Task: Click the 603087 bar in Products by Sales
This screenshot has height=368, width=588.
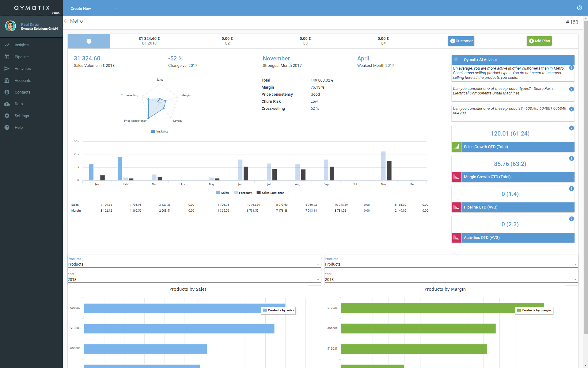Action: (185, 308)
